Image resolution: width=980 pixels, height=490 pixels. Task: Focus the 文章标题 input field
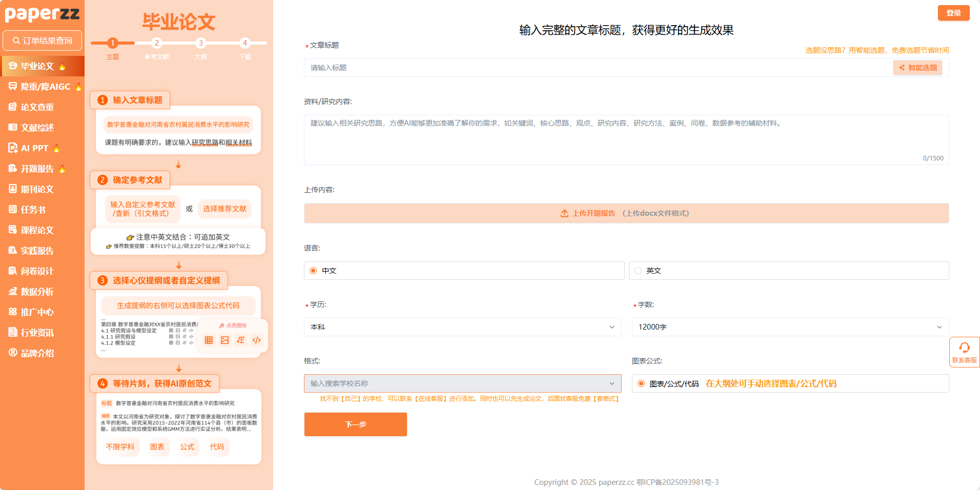[598, 68]
